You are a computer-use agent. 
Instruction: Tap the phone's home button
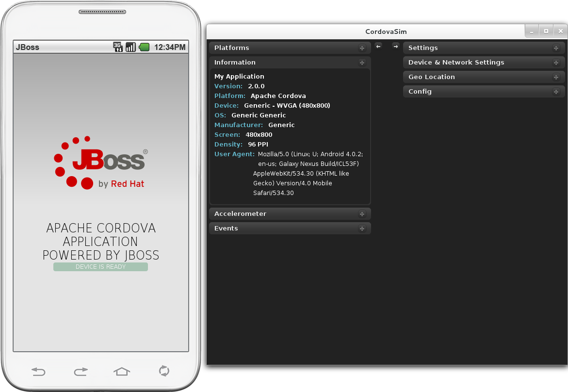[x=122, y=371]
